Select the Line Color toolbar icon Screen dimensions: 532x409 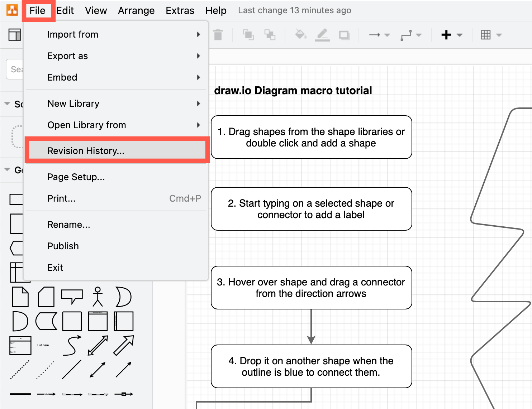click(322, 35)
